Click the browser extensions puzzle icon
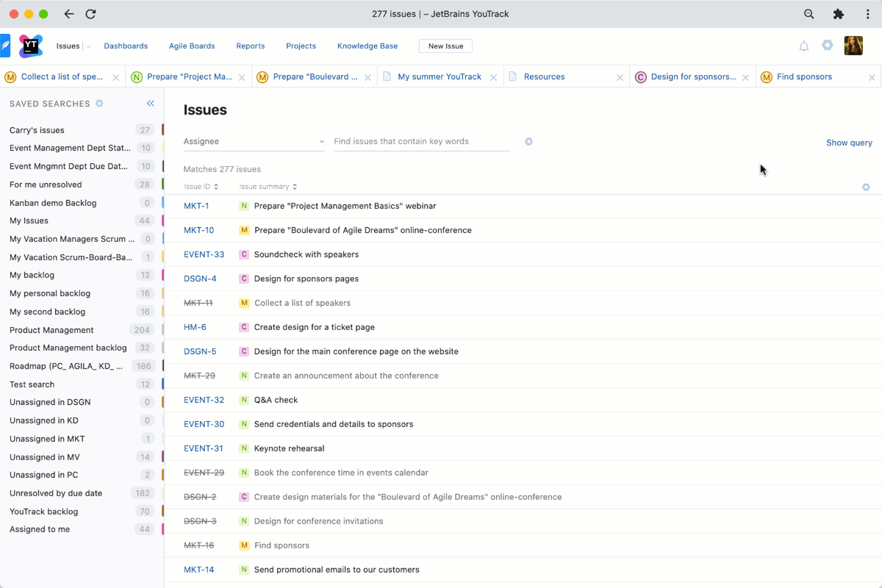This screenshot has width=882, height=588. pos(839,13)
